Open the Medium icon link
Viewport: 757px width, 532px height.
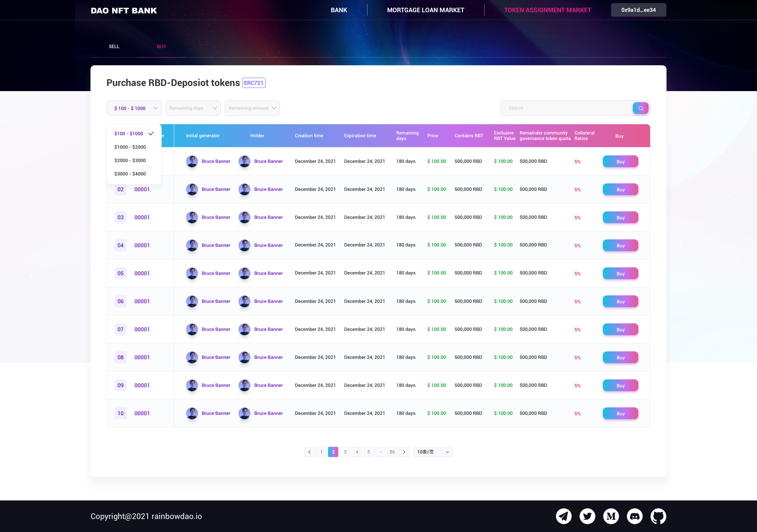611,516
